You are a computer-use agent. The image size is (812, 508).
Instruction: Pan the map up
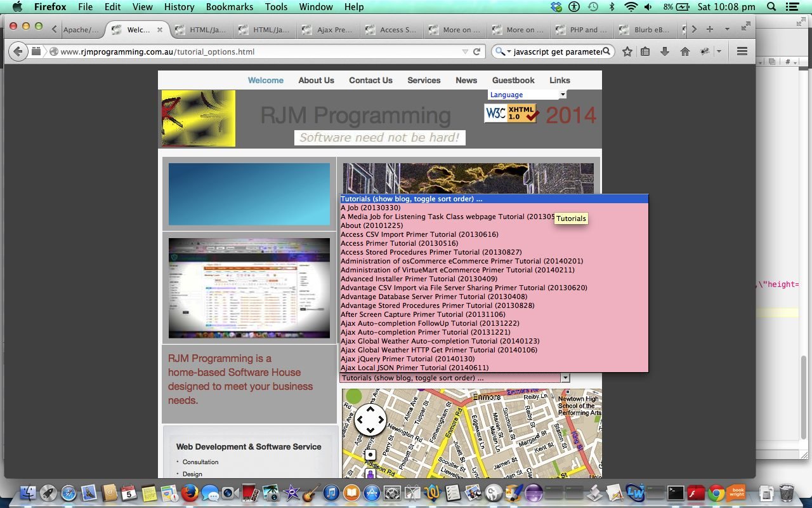click(370, 410)
